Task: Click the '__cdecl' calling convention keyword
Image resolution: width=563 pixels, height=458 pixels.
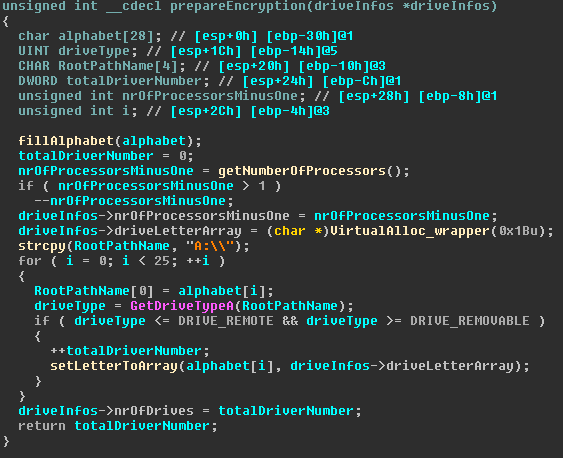Action: coord(134,6)
